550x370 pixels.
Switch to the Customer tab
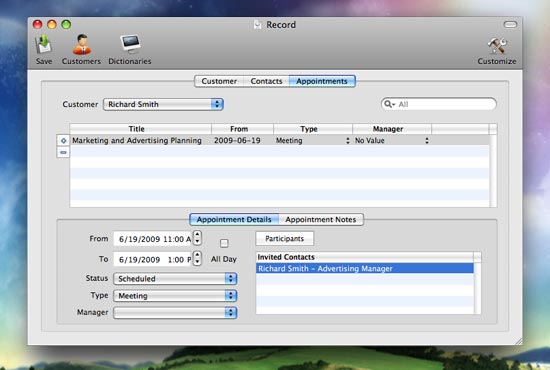219,81
